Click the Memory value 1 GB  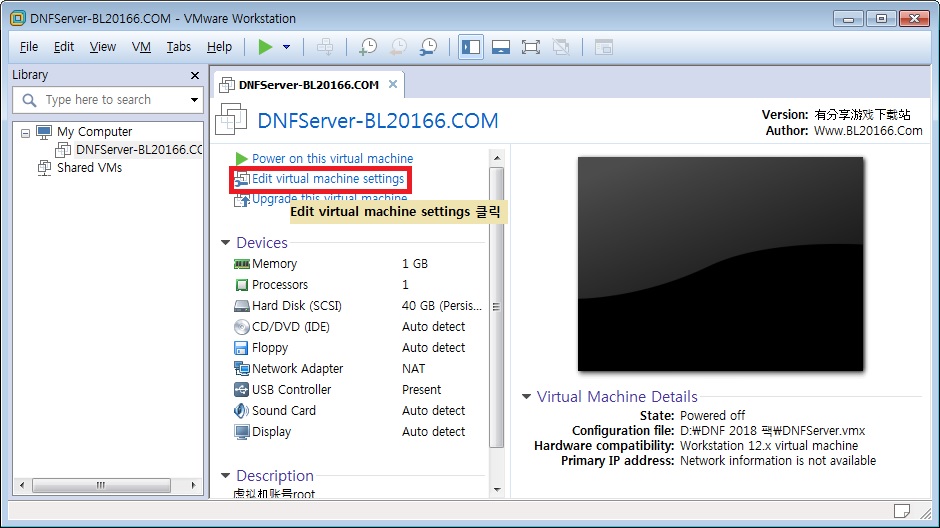coord(415,264)
